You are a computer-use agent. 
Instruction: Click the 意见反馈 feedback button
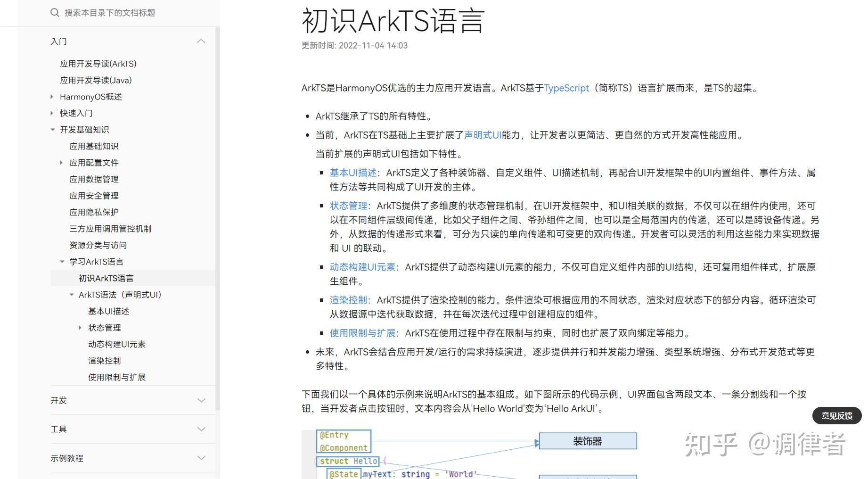(836, 416)
